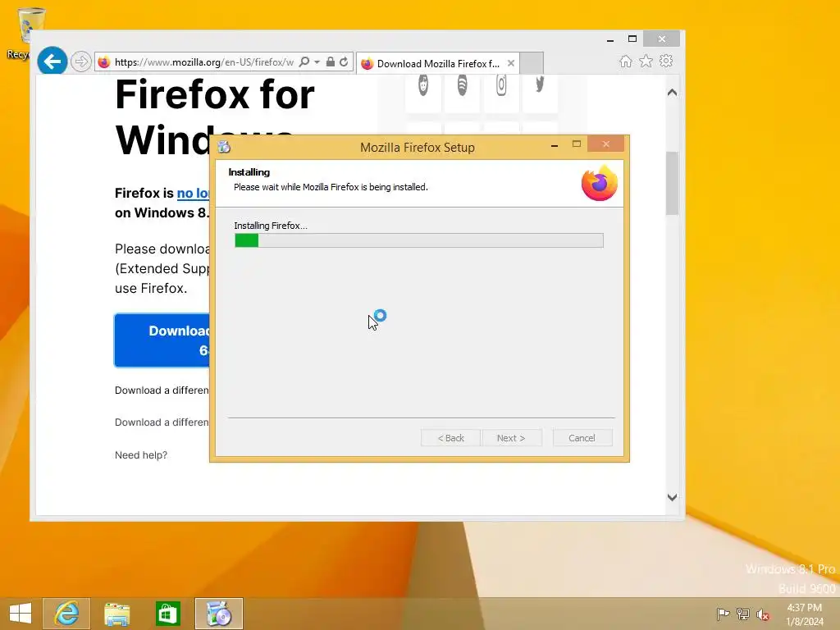Open the second 'Download a different' link
Screen dimensions: 840x630
[x=162, y=422]
